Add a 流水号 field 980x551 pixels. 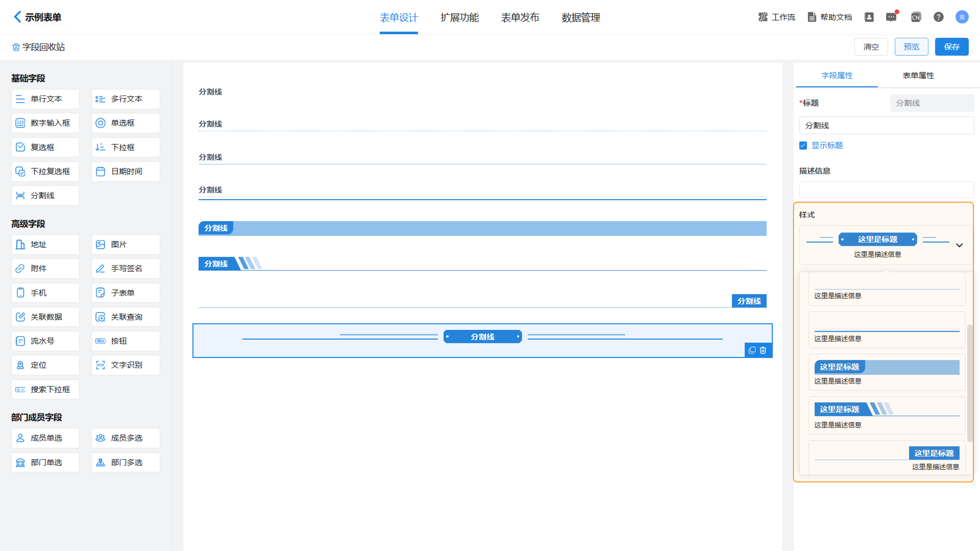[x=45, y=341]
